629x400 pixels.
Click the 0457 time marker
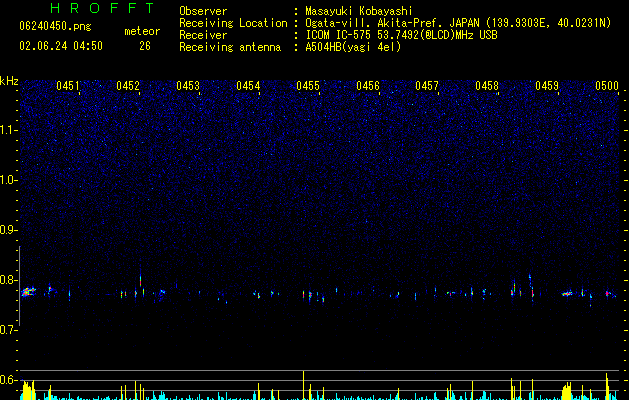[427, 86]
